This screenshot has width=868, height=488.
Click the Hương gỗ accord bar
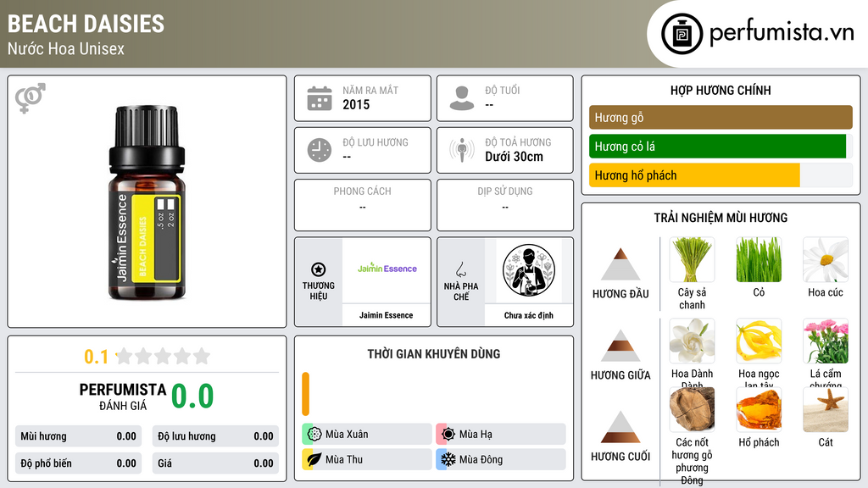click(721, 117)
